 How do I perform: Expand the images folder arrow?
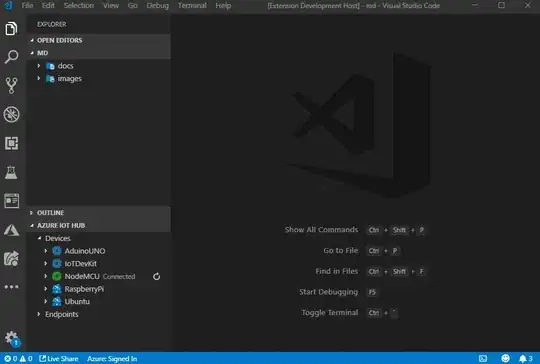click(39, 79)
